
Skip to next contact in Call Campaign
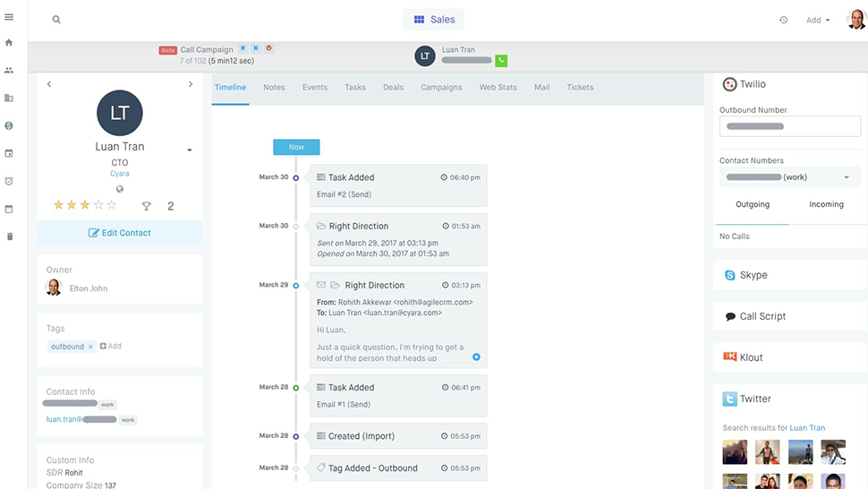click(x=256, y=48)
